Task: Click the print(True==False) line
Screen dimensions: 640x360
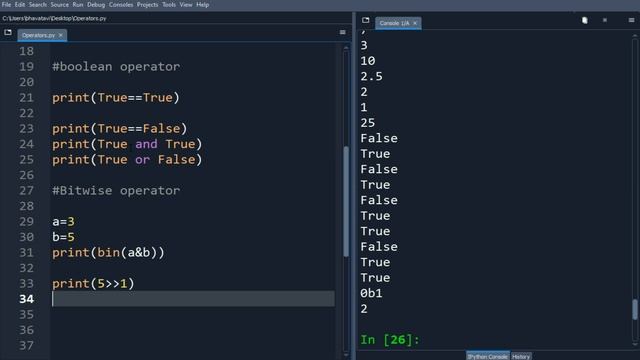Action: click(x=120, y=129)
